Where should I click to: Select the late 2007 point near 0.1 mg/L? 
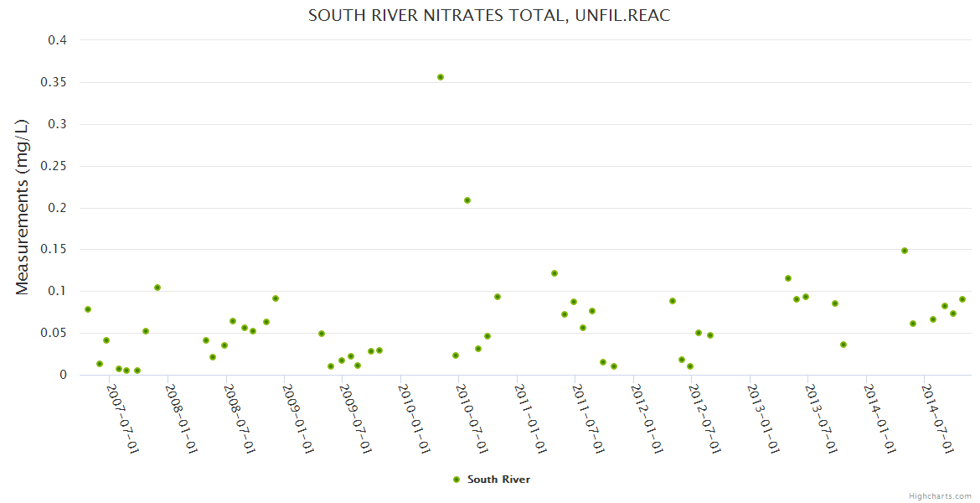click(157, 288)
